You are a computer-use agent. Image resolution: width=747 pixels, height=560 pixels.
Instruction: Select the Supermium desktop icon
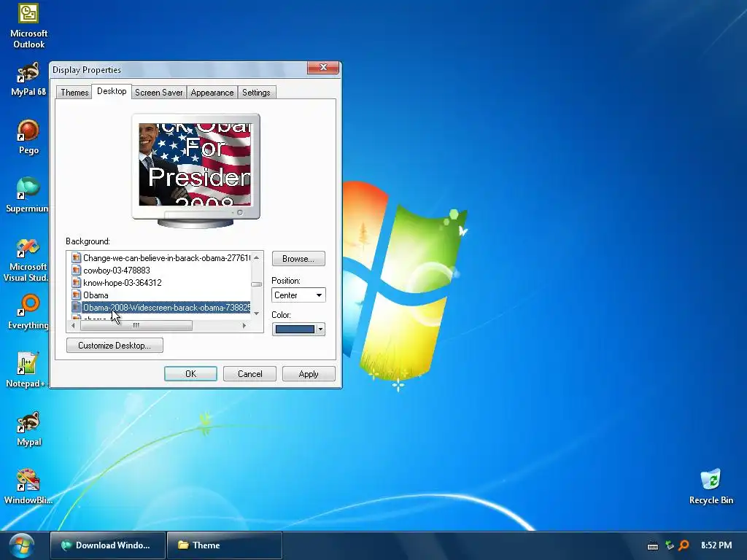click(28, 195)
